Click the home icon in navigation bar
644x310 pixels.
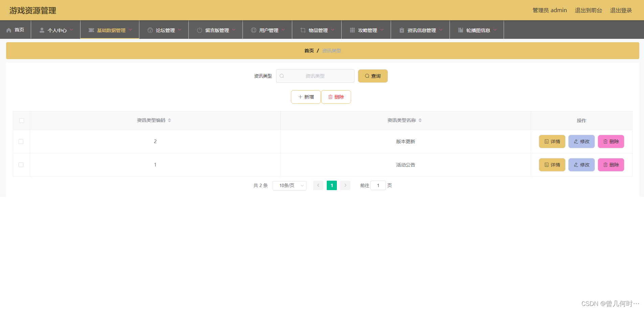click(9, 30)
